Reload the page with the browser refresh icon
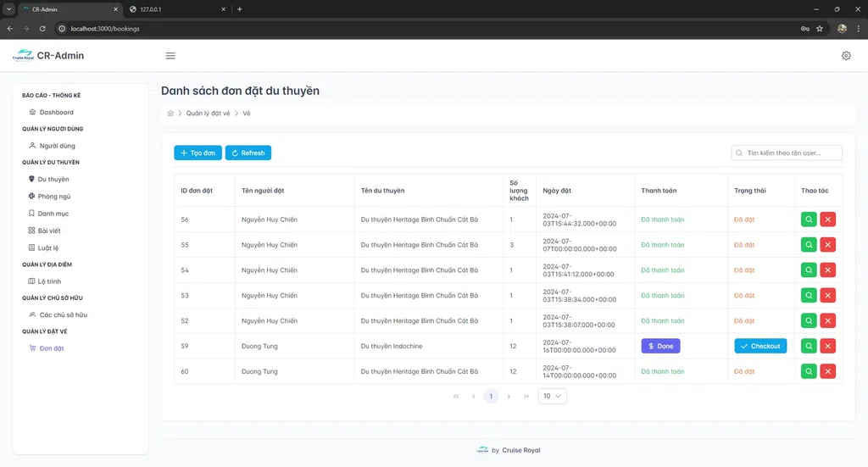 point(42,29)
